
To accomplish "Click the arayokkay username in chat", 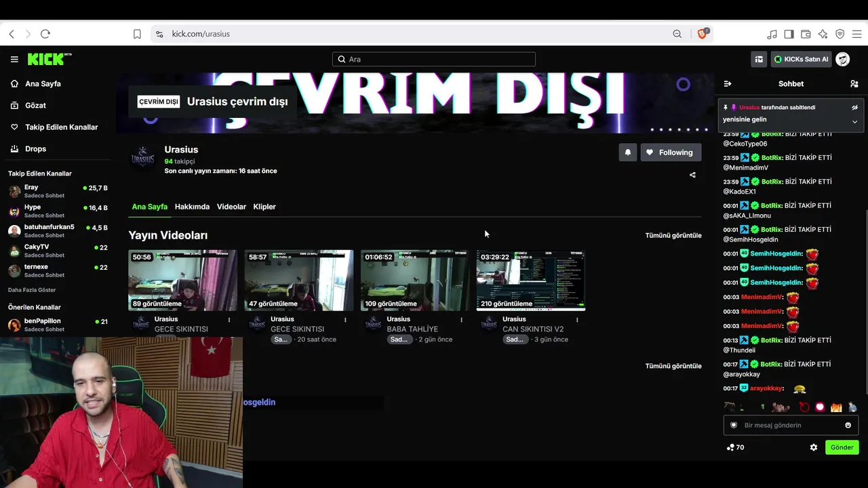I will click(766, 388).
